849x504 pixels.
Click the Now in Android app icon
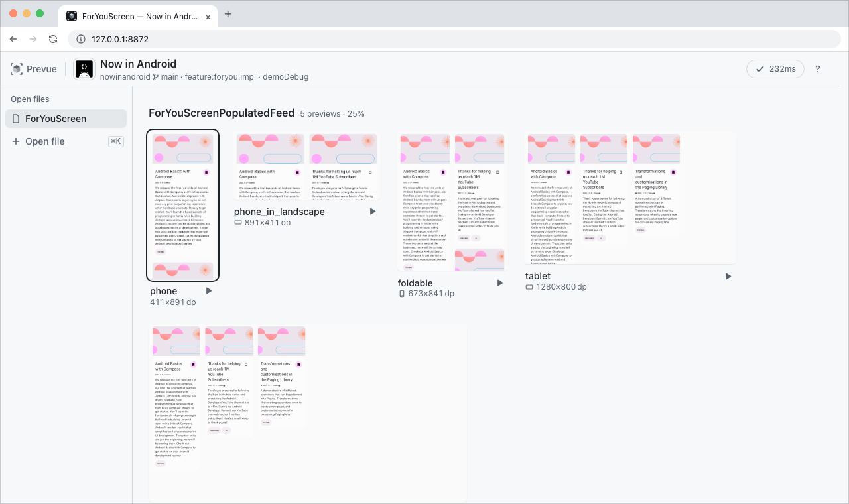[x=84, y=69]
